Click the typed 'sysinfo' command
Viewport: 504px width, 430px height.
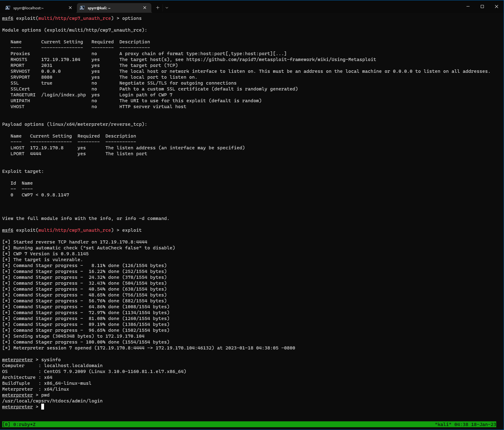(x=51, y=360)
